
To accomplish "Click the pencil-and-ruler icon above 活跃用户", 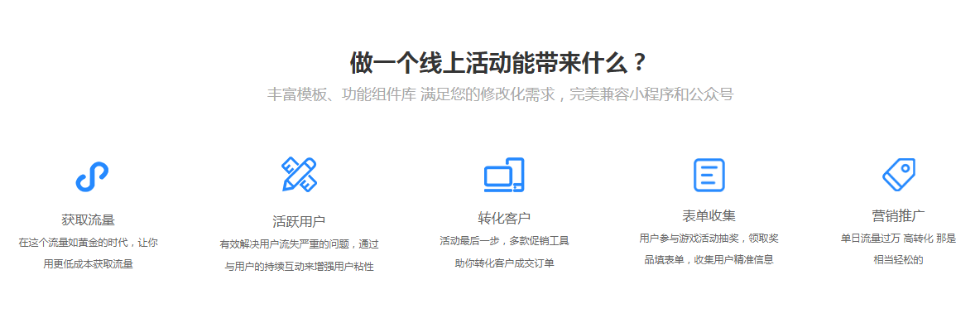I will coord(299,174).
